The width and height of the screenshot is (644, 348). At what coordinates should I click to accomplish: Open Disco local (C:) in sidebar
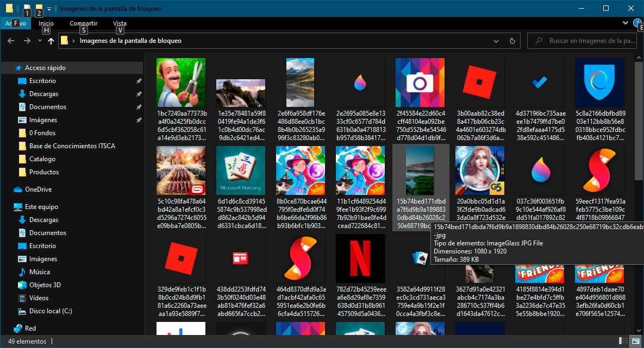[51, 311]
